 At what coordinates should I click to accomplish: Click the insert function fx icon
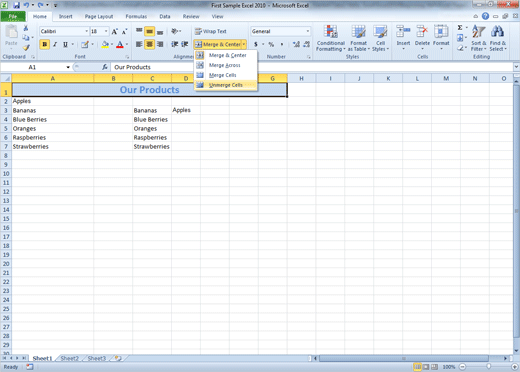(105, 67)
